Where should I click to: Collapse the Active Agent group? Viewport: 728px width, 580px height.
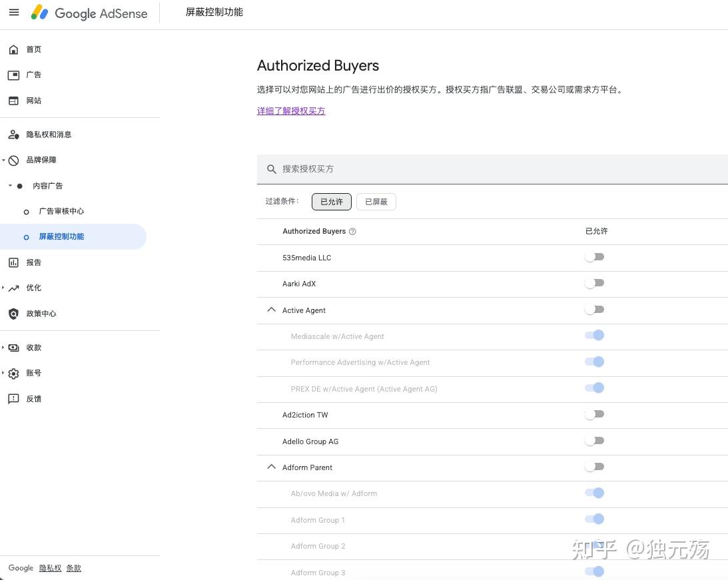[x=271, y=310]
